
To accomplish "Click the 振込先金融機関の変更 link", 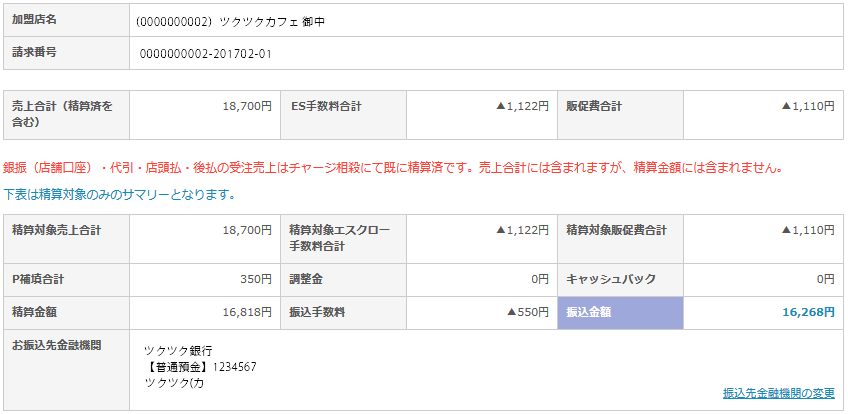I will (778, 393).
